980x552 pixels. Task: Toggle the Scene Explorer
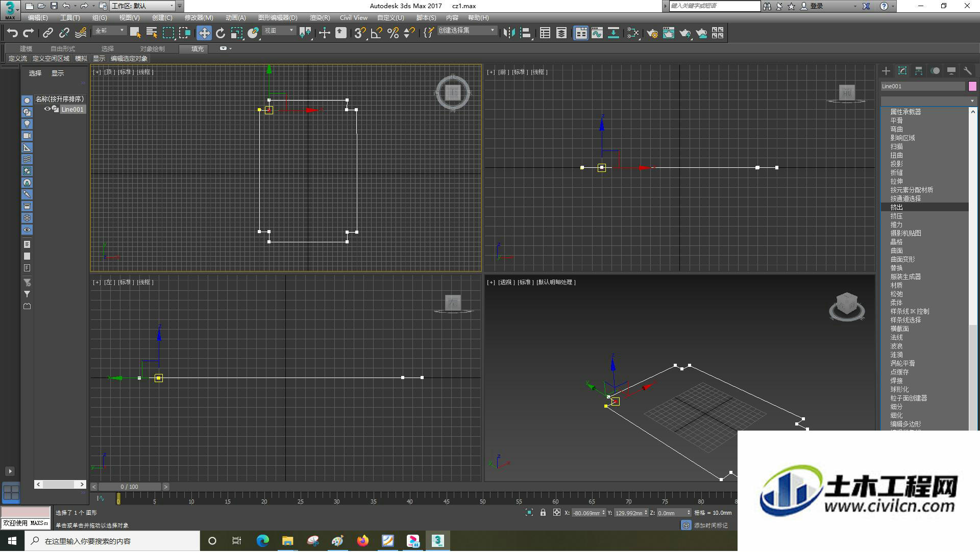[545, 33]
